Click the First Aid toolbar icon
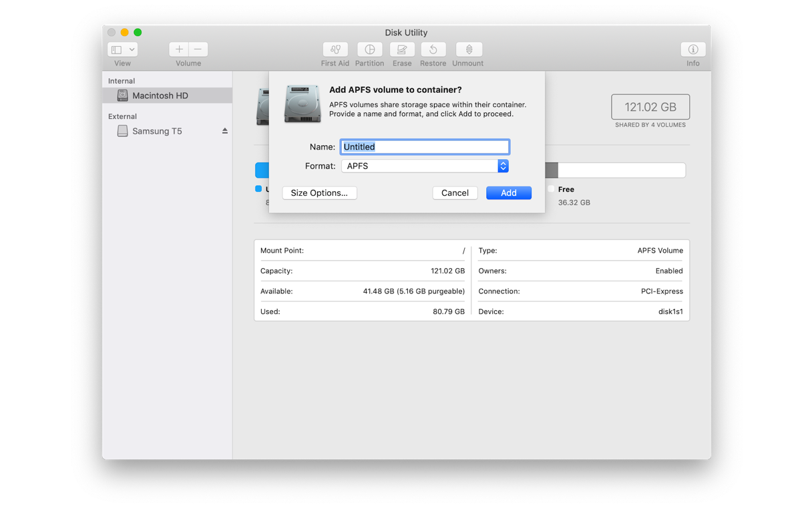 [335, 49]
